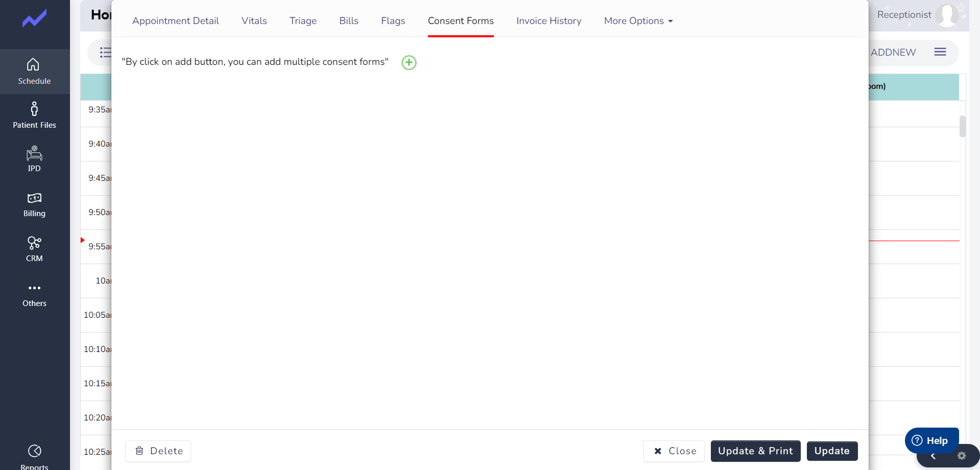
Task: Click the Receptionist profile avatar
Action: coord(948,15)
